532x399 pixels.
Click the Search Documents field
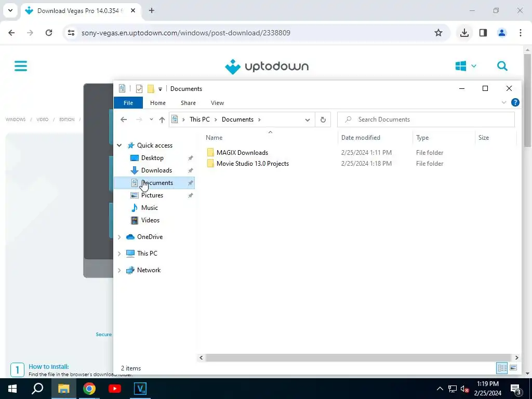click(426, 119)
